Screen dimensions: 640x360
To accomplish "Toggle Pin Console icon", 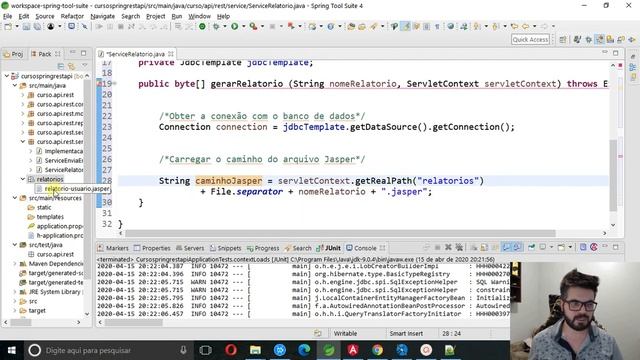I will 531,247.
